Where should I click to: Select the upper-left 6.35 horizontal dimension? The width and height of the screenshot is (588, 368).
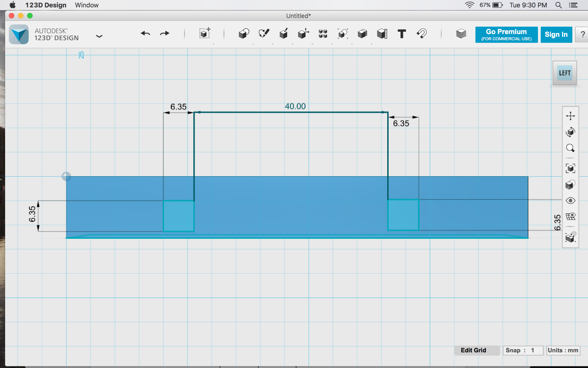tap(178, 107)
